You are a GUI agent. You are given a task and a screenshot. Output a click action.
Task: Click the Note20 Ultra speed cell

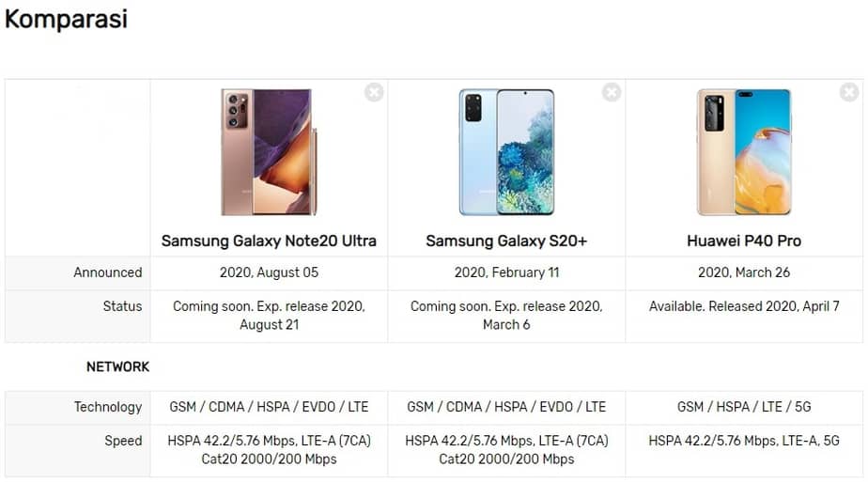click(269, 450)
